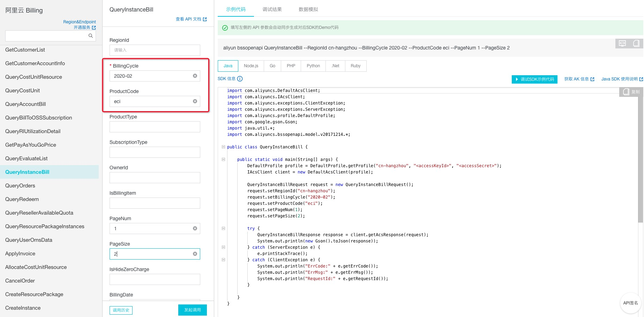The image size is (644, 317).
Task: Click the external-link icon next to 开通服务
Action: point(94,28)
